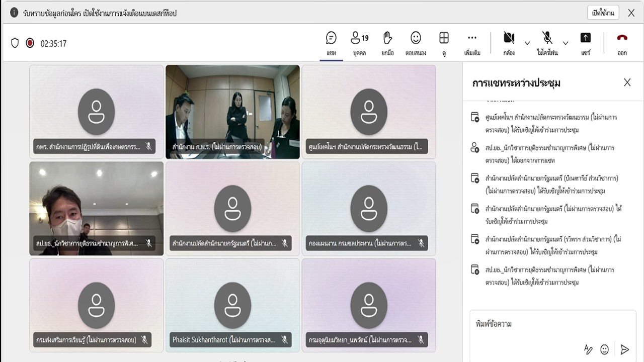Click the share (แชร์) screen icon
This screenshot has height=362, width=644.
pyautogui.click(x=586, y=38)
